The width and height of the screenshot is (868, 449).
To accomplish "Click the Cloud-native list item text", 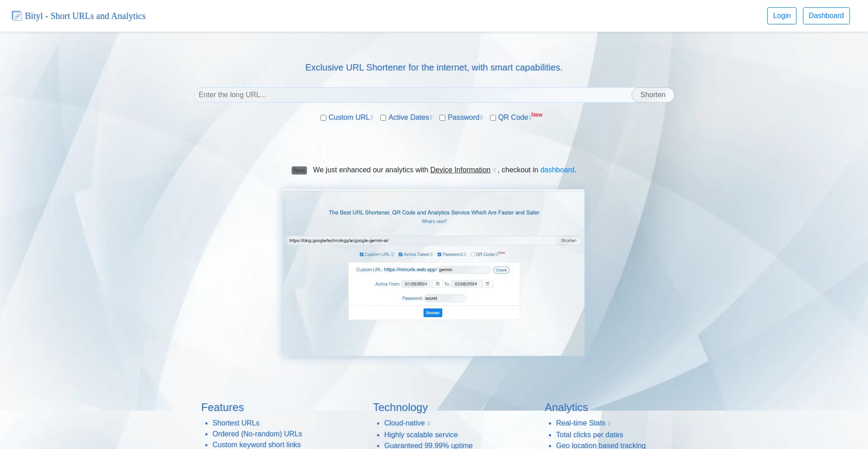I will click(x=405, y=423).
